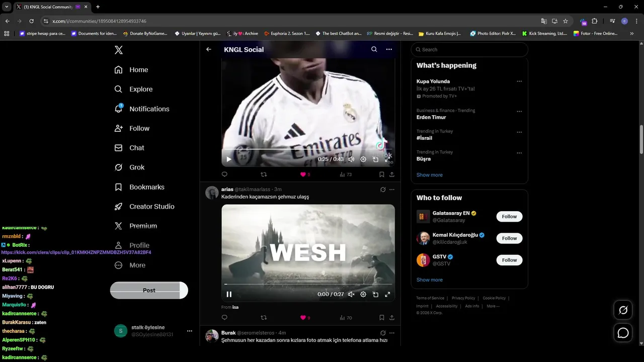Enter fullscreen on WESH video
The height and width of the screenshot is (362, 644).
pos(387,295)
